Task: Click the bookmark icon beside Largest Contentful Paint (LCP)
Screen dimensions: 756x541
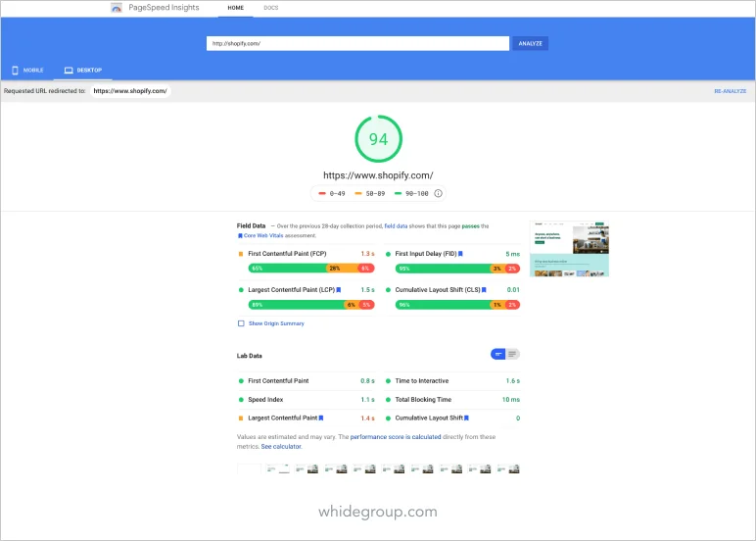Action: point(339,290)
